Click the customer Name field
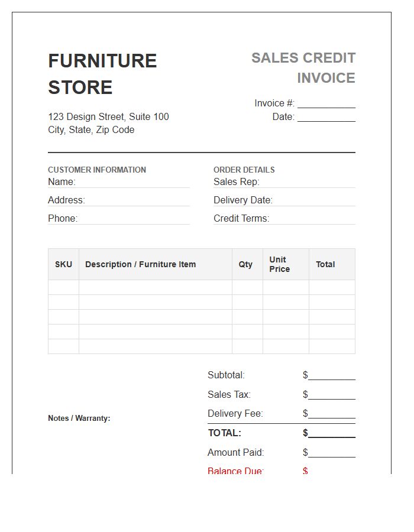The width and height of the screenshot is (414, 532). (119, 182)
